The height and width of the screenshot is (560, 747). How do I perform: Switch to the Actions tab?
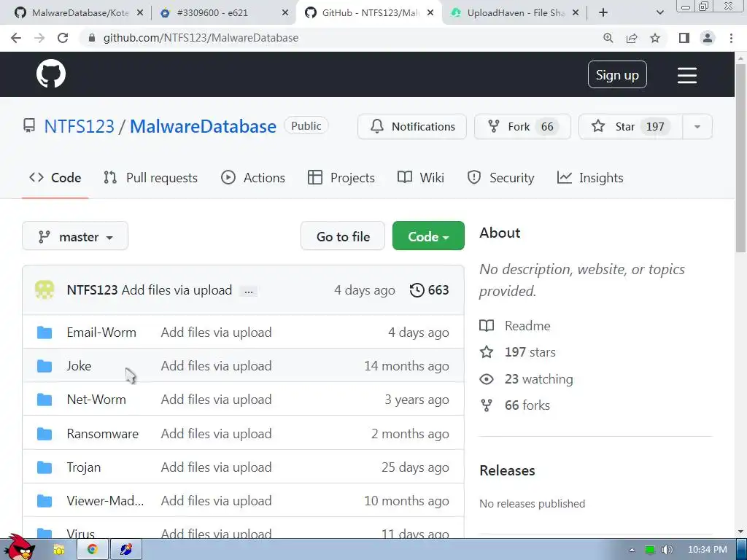point(253,178)
